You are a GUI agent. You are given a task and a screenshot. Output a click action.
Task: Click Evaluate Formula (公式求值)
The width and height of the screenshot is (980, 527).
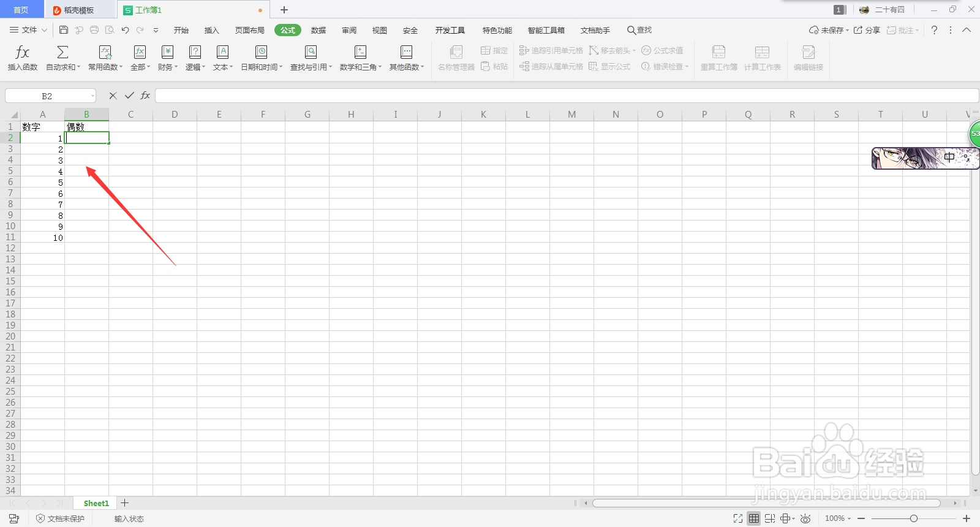[662, 50]
